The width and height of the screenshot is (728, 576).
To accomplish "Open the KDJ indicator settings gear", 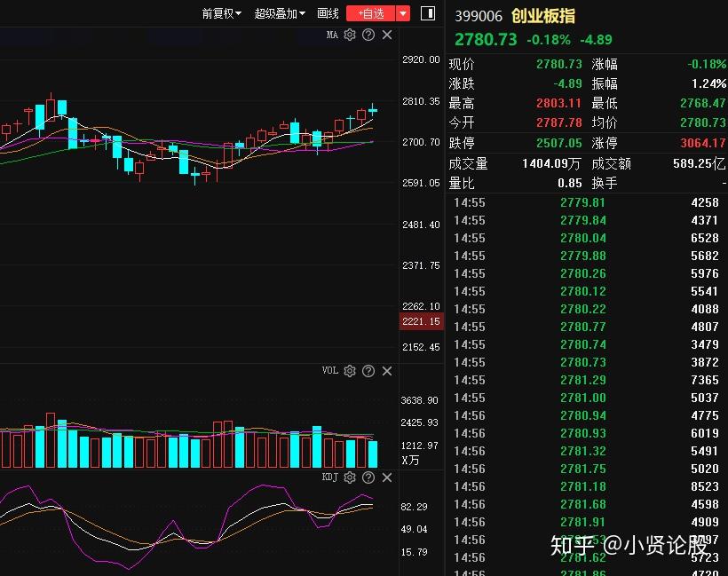I will point(349,477).
